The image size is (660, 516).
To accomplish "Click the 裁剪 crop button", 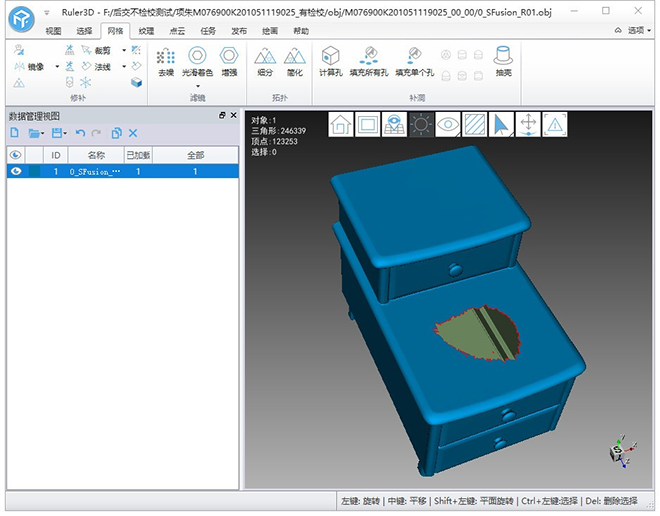I will click(102, 50).
